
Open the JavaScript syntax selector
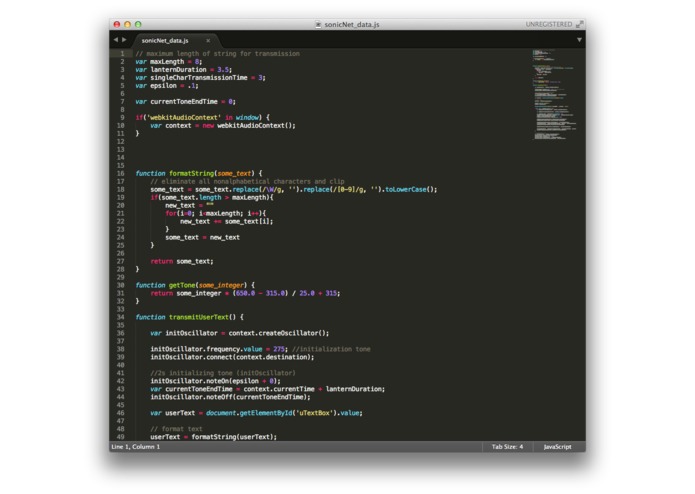(557, 447)
